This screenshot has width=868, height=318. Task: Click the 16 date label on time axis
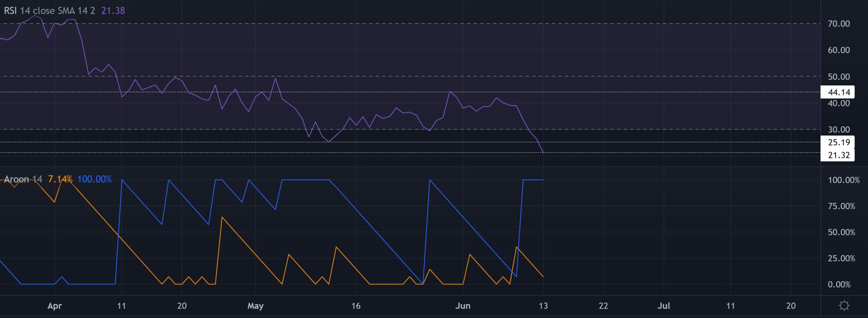pyautogui.click(x=356, y=306)
